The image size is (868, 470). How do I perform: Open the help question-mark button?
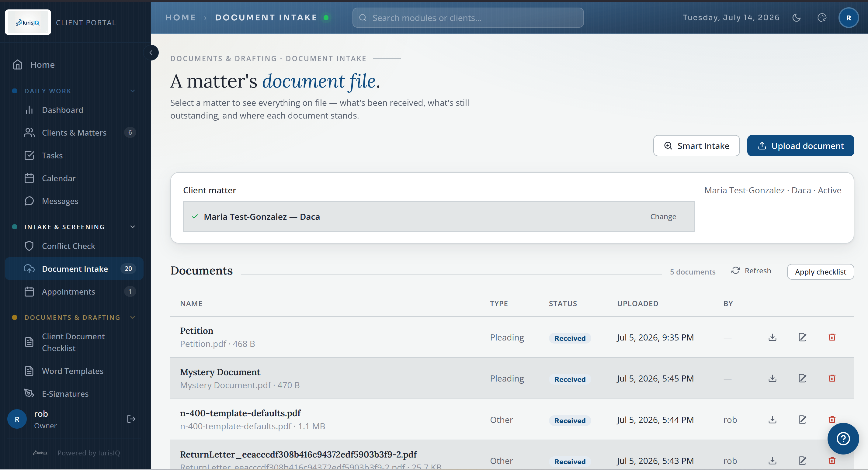[x=843, y=439]
